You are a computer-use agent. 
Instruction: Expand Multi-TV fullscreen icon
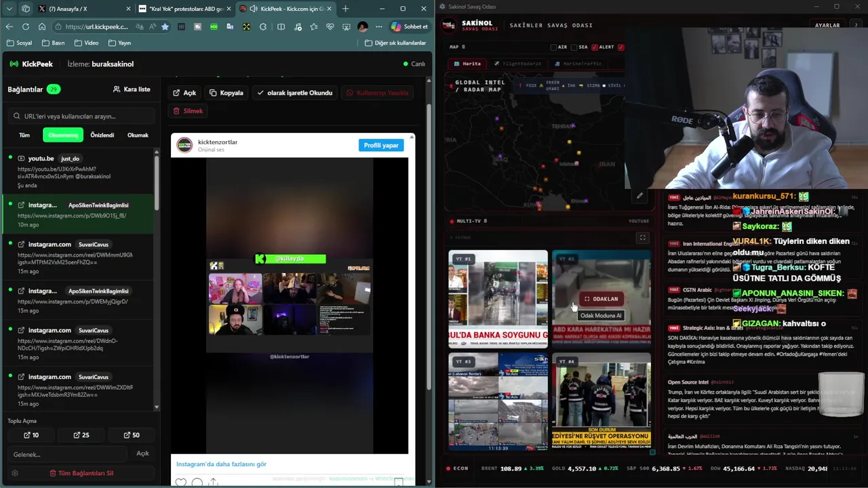tap(642, 237)
